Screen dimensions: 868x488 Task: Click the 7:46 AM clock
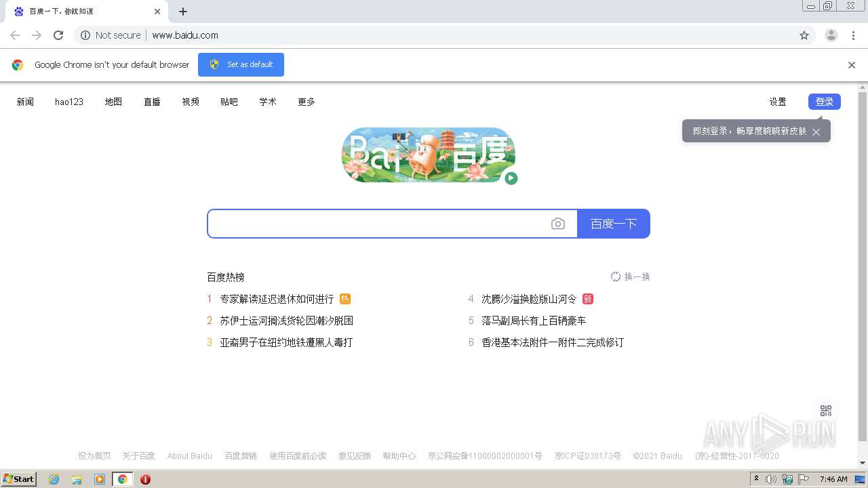833,479
